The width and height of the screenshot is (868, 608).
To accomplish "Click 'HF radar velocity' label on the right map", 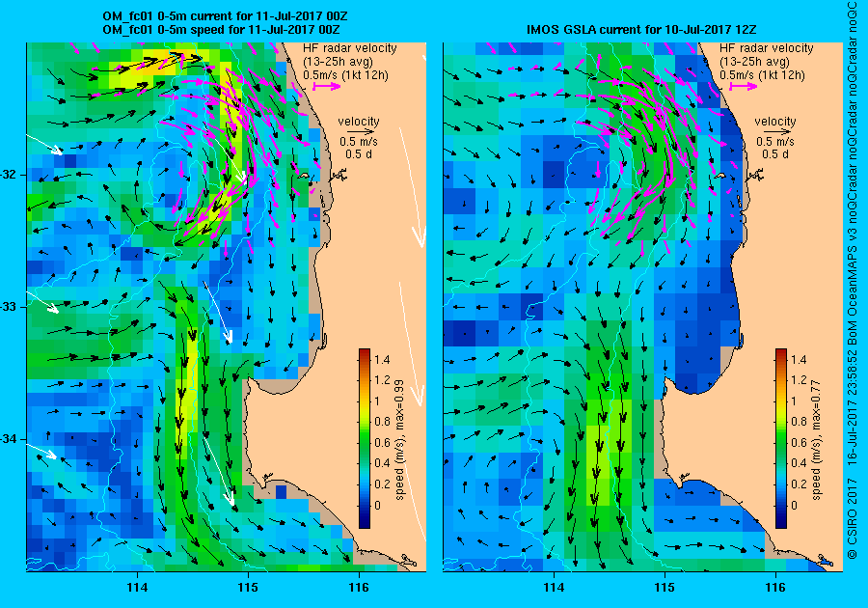I will coord(766,48).
